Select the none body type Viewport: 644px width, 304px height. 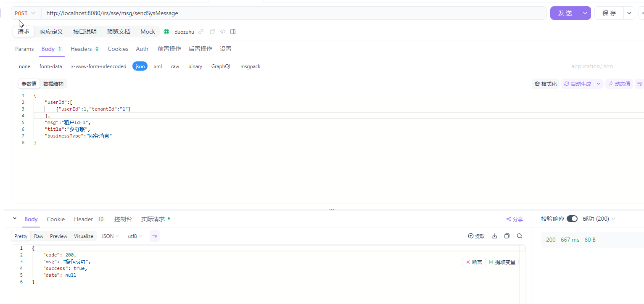point(24,66)
